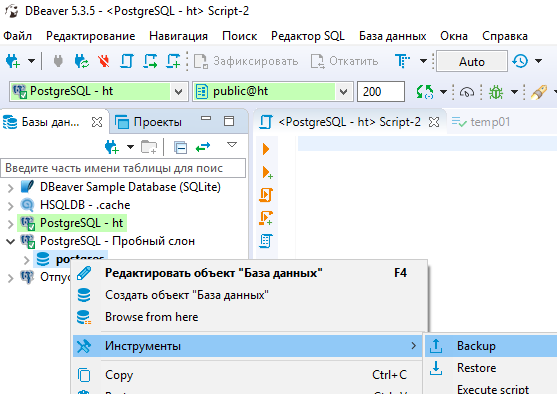Open the debug bug dropdown arrow

514,92
